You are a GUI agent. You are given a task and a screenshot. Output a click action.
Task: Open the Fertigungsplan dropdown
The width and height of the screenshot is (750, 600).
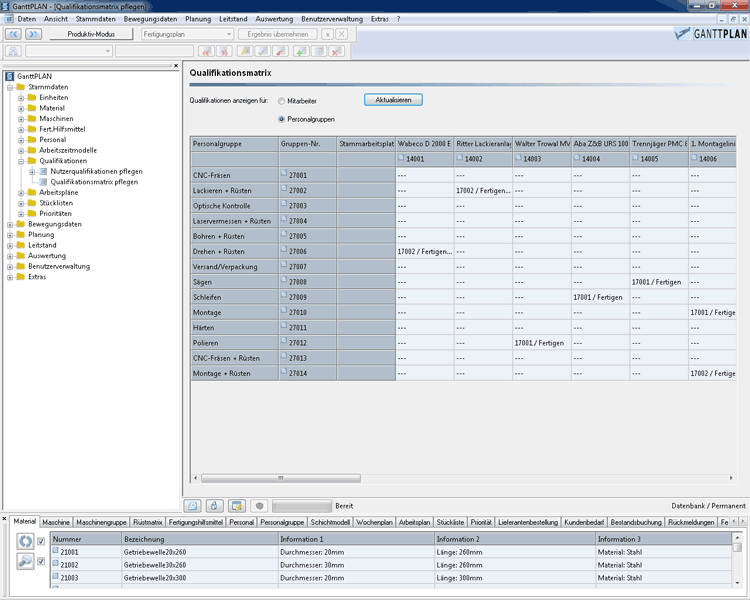[x=229, y=34]
